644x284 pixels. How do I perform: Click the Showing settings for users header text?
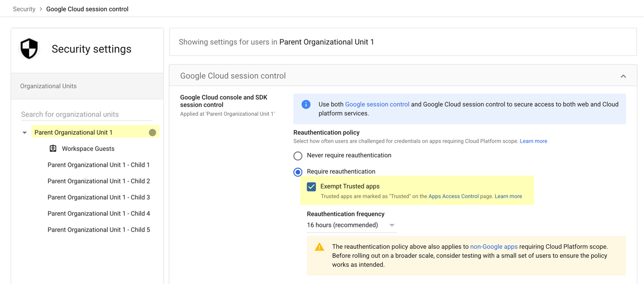(276, 42)
